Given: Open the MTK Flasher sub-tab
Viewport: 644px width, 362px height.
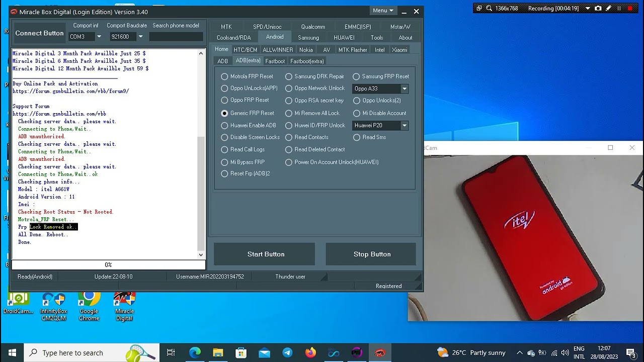Looking at the screenshot, I should (x=353, y=50).
